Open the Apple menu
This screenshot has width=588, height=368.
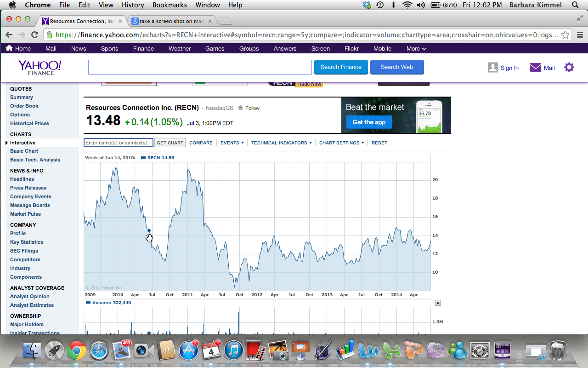[x=12, y=5]
